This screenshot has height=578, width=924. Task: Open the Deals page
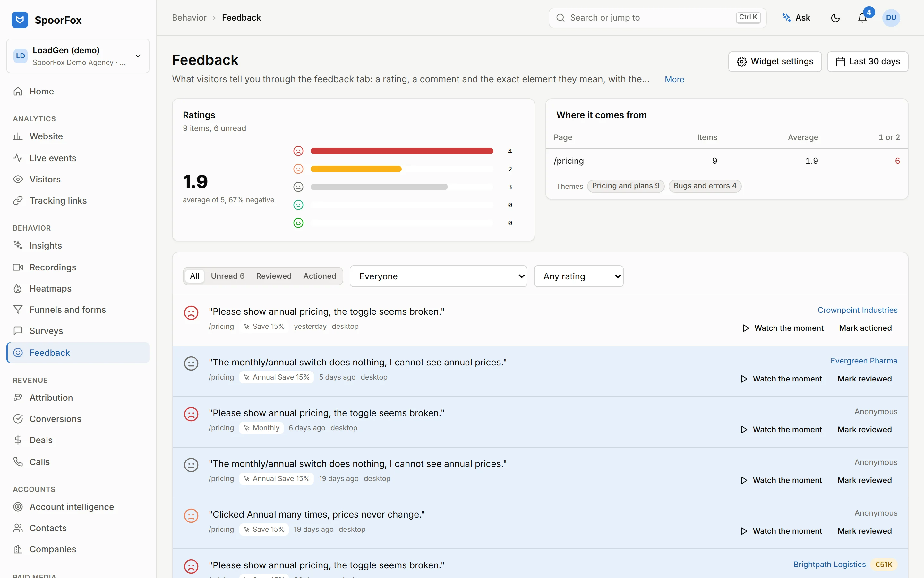(78, 440)
